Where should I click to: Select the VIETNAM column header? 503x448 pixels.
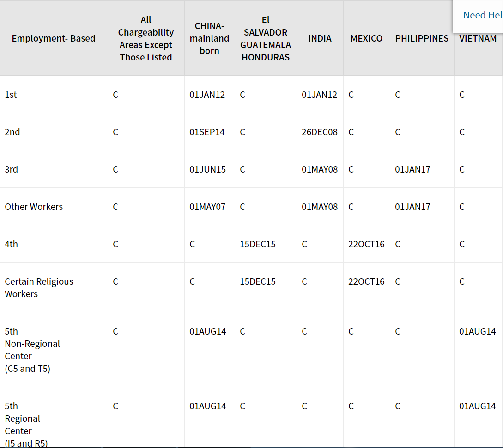point(478,38)
